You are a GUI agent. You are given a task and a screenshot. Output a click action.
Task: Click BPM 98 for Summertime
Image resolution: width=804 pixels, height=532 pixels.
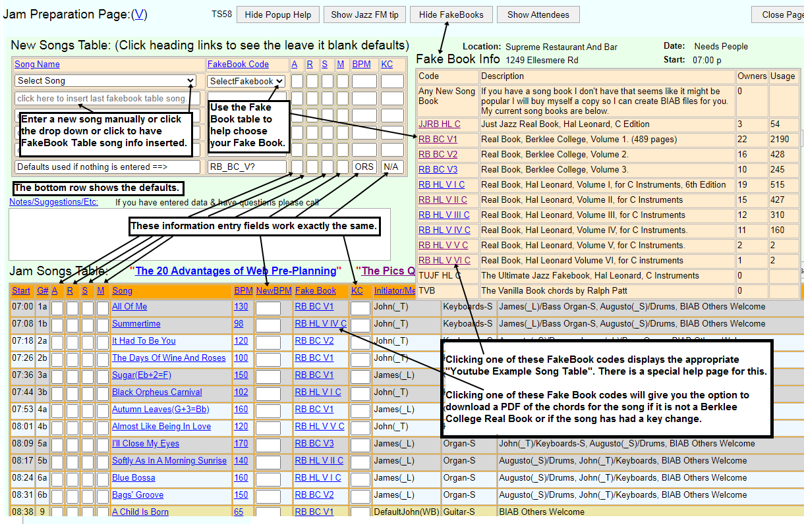pyautogui.click(x=239, y=324)
